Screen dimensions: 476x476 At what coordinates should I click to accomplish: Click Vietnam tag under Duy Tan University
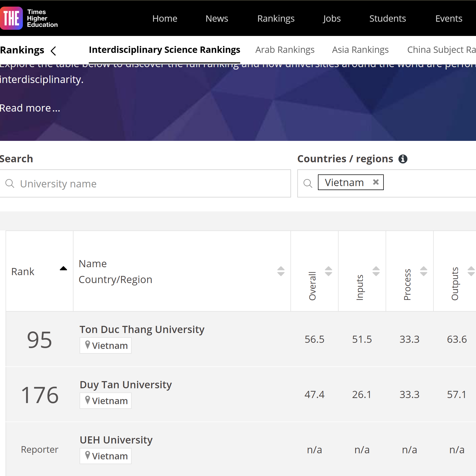tap(105, 401)
